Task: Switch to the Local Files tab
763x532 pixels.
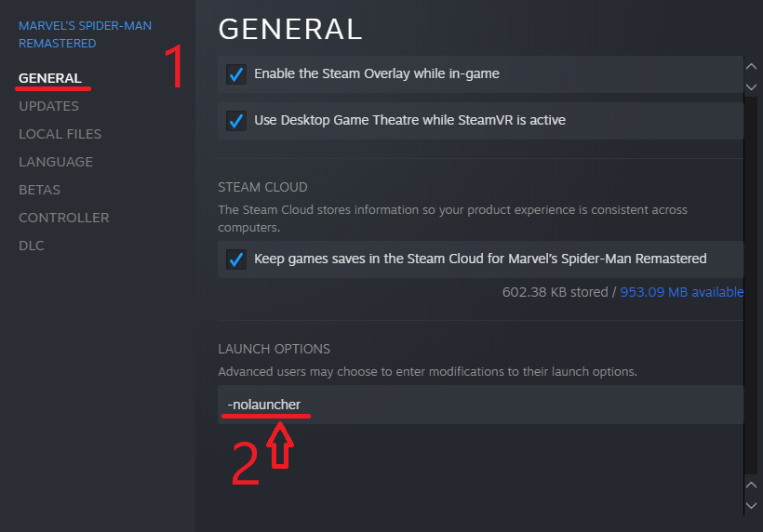Action: [60, 134]
